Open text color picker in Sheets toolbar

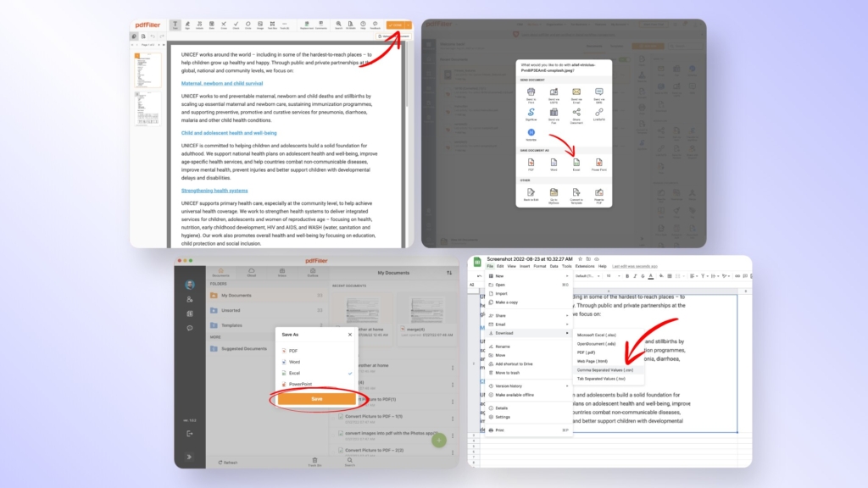coord(650,276)
